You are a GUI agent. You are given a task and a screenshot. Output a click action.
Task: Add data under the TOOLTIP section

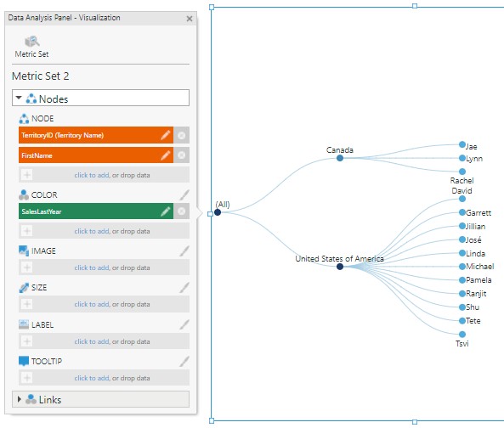click(x=104, y=378)
